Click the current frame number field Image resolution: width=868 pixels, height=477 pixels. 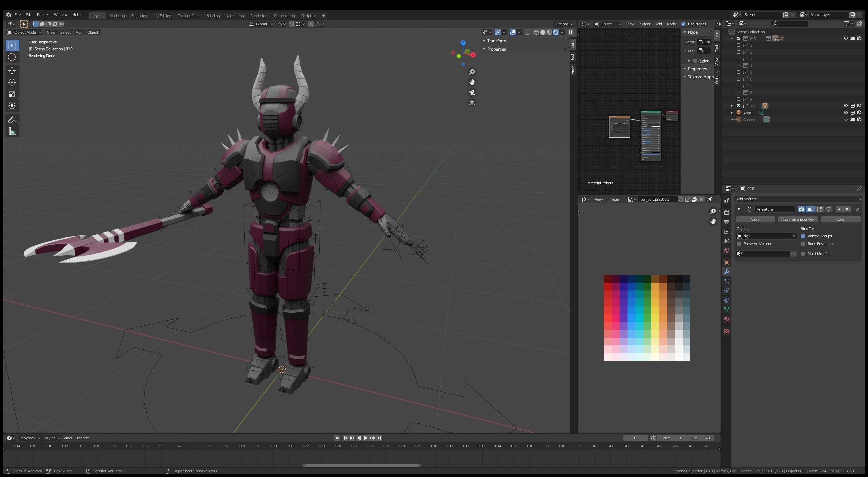tap(635, 438)
